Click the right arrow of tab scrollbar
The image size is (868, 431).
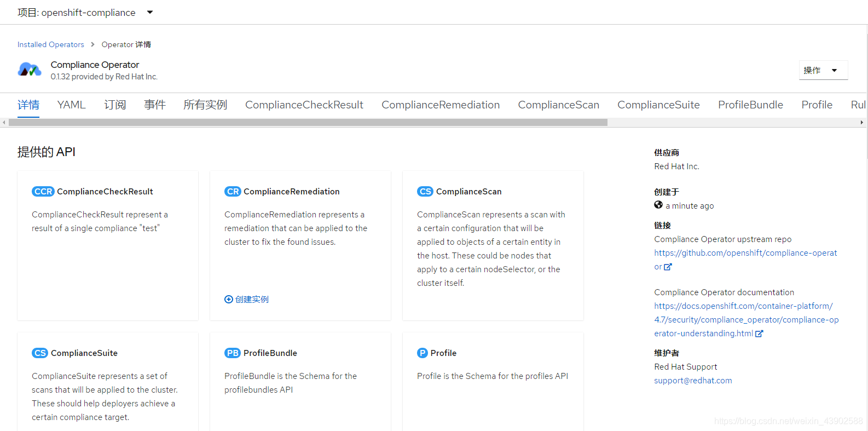click(861, 122)
